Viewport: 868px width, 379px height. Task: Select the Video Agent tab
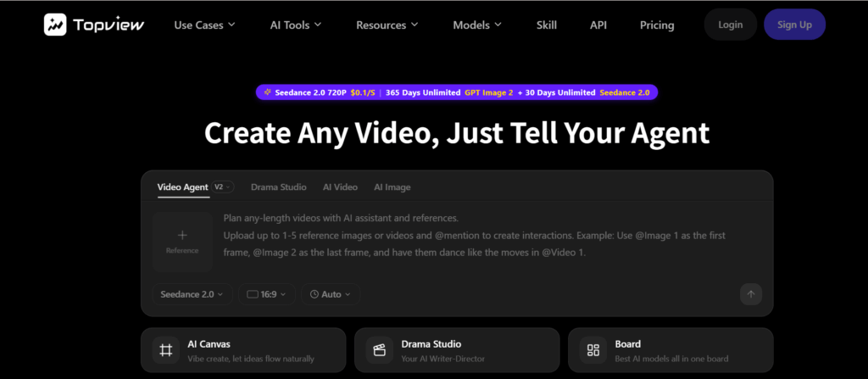tap(183, 187)
